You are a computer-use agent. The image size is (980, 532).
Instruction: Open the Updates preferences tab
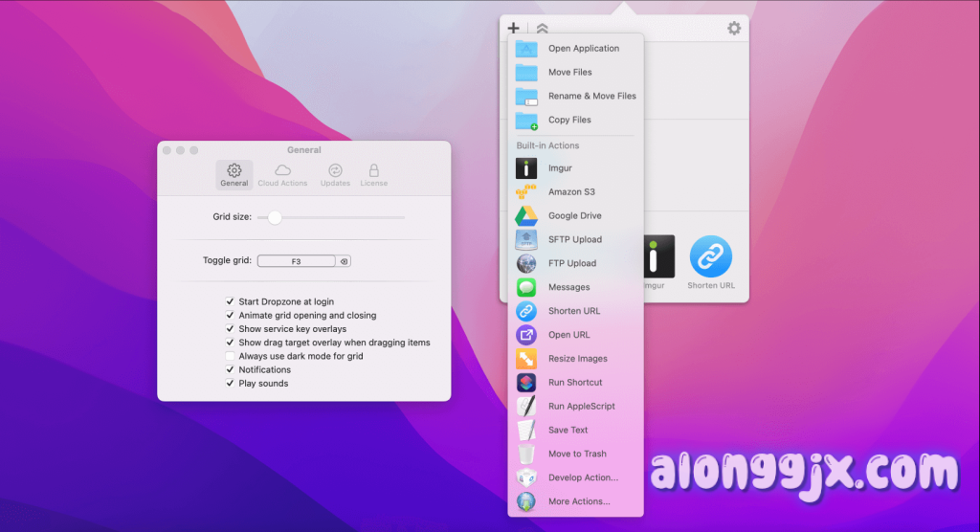(x=335, y=174)
